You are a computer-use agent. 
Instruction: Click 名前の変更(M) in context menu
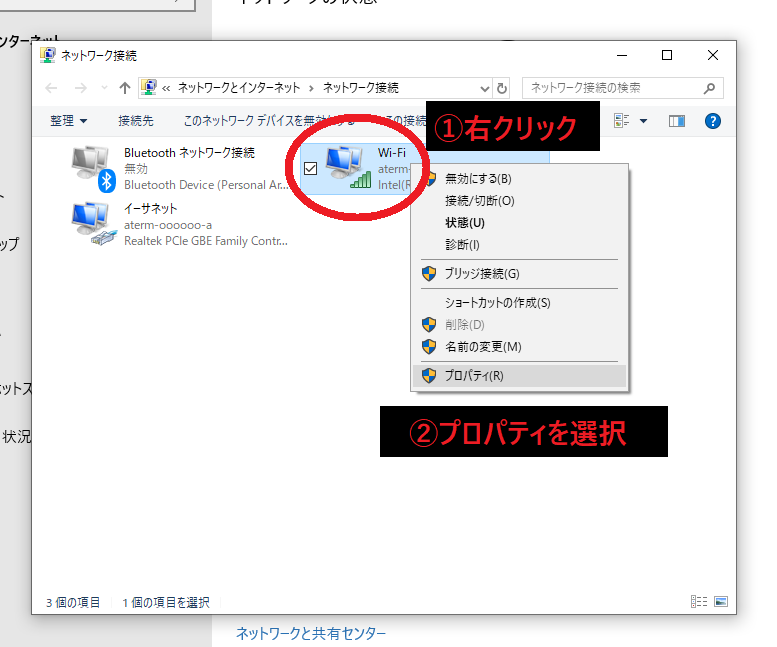point(483,347)
